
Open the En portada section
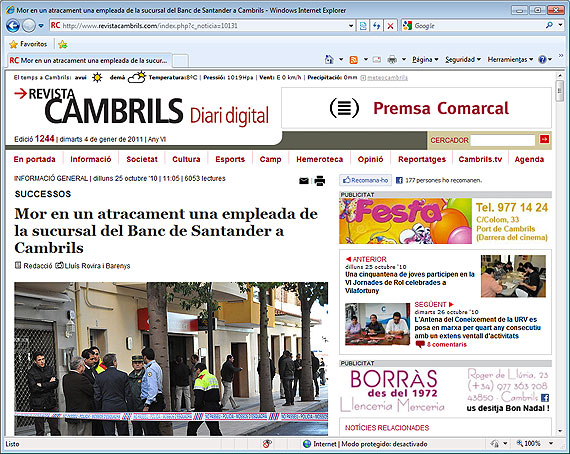click(x=35, y=159)
